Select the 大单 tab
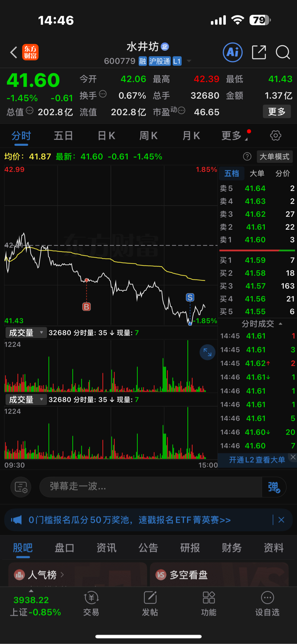The image size is (297, 644). pyautogui.click(x=257, y=173)
